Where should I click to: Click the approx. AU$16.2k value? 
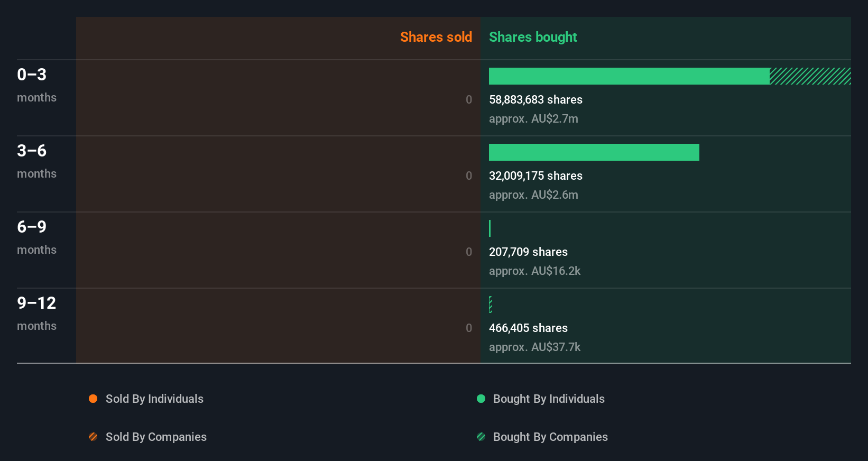[x=534, y=271]
